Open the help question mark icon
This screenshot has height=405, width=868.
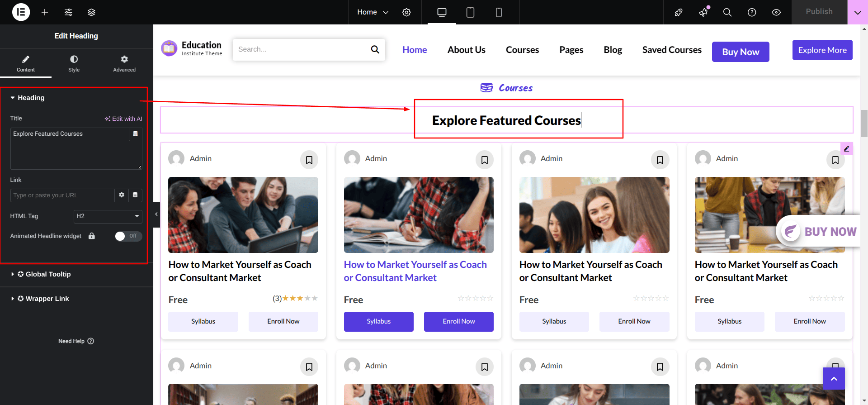[752, 12]
